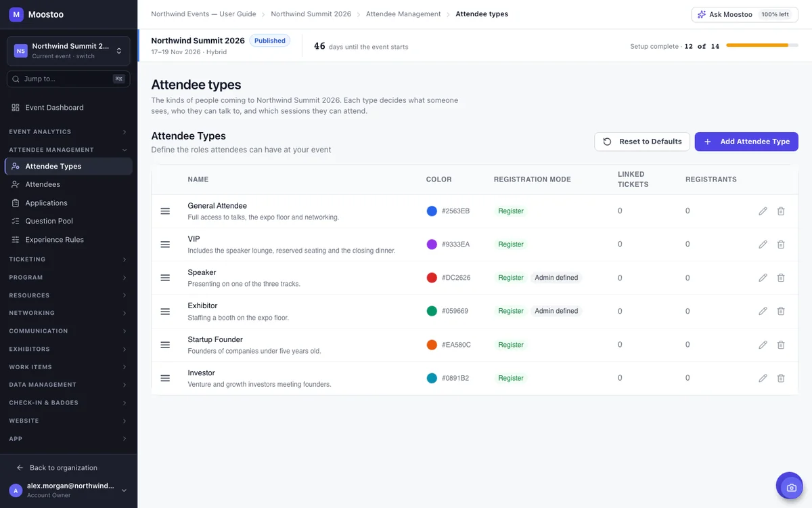Edit the Exhibitor attendee type pencil icon

point(763,311)
